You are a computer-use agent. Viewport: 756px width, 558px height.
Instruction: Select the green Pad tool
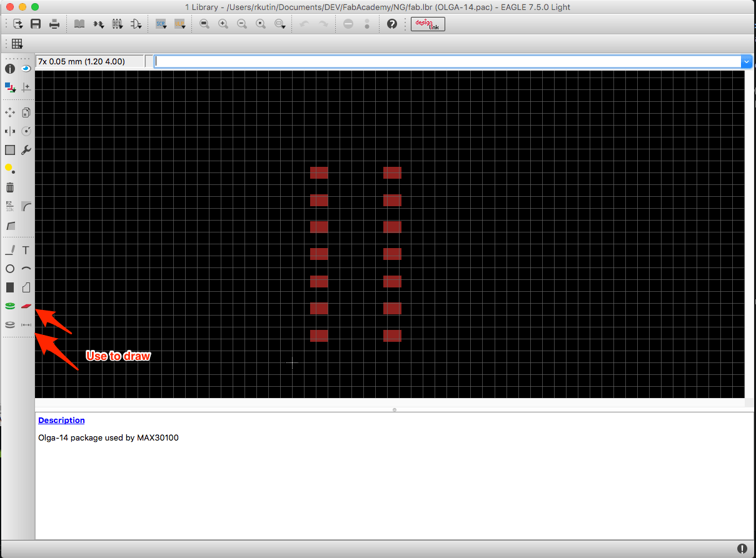click(10, 306)
